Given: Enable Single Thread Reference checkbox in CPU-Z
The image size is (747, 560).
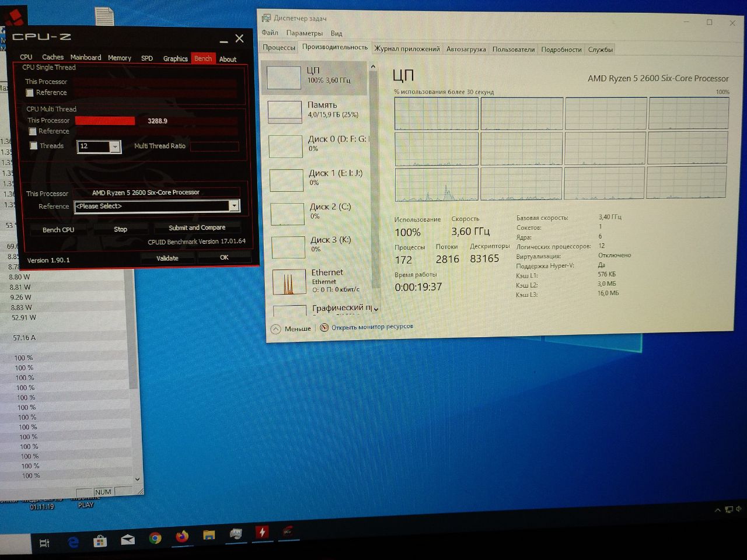Looking at the screenshot, I should [x=30, y=93].
